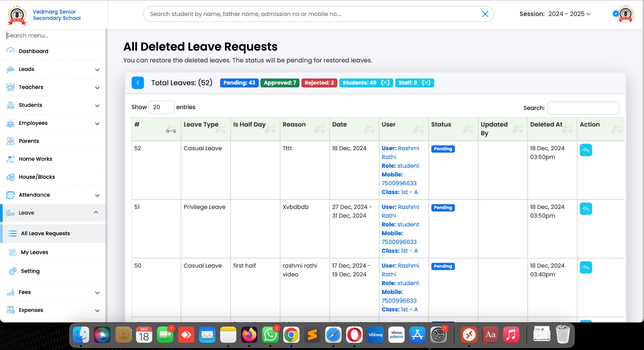The height and width of the screenshot is (350, 644).
Task: Open the Music app in the dock
Action: point(511,335)
